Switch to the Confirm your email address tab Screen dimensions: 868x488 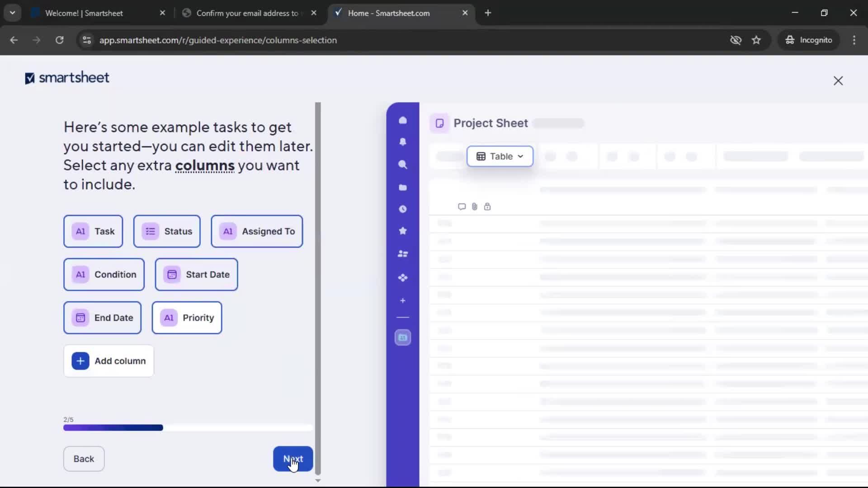coord(244,13)
